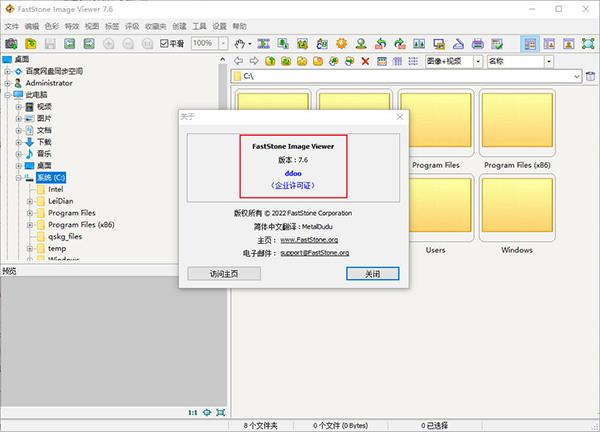Collapse the 系统 (C:) drive node
The image size is (600, 432).
point(17,177)
